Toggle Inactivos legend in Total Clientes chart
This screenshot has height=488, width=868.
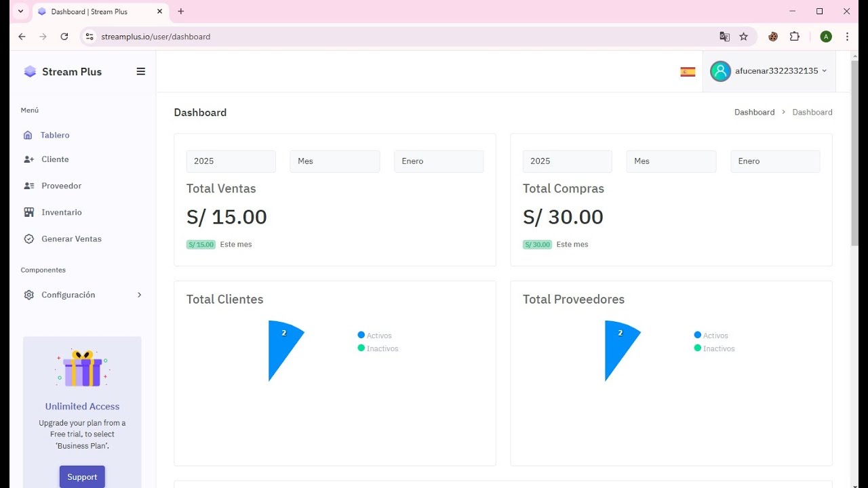pos(378,348)
